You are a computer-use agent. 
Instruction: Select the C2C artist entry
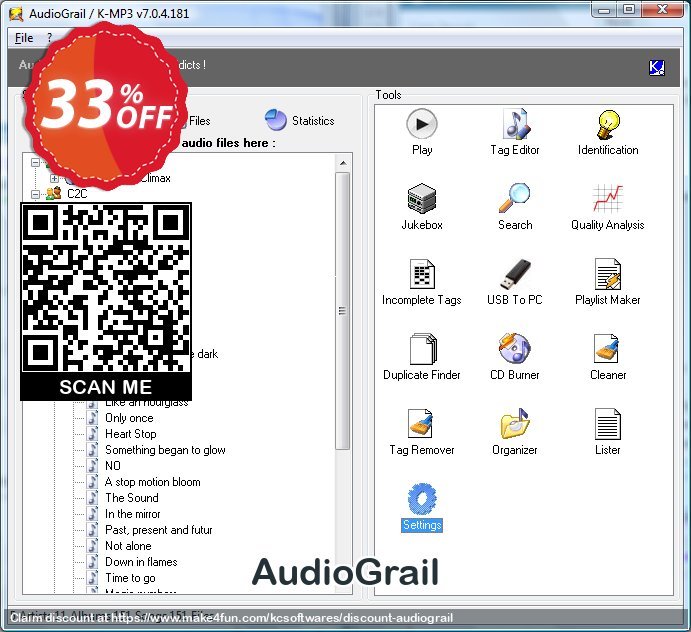[77, 194]
